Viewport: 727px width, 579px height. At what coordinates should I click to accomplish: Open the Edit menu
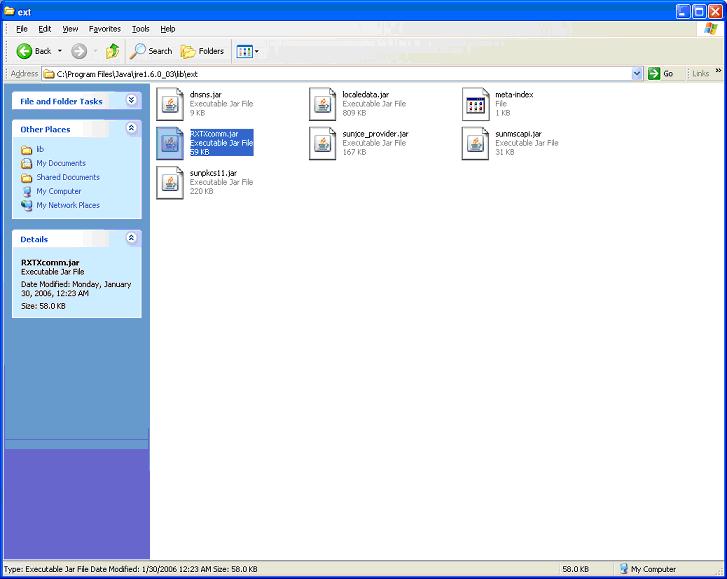tap(45, 29)
